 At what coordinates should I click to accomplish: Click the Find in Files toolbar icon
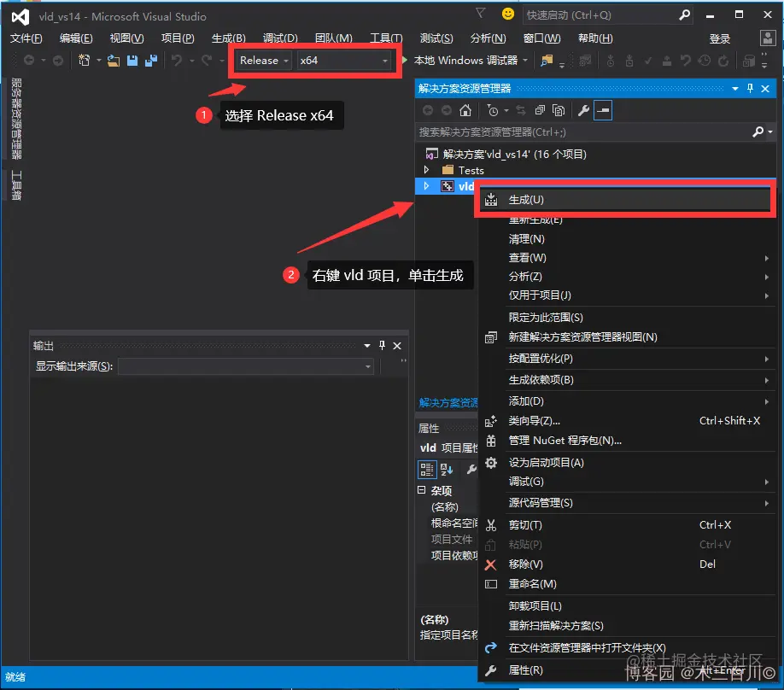[547, 61]
